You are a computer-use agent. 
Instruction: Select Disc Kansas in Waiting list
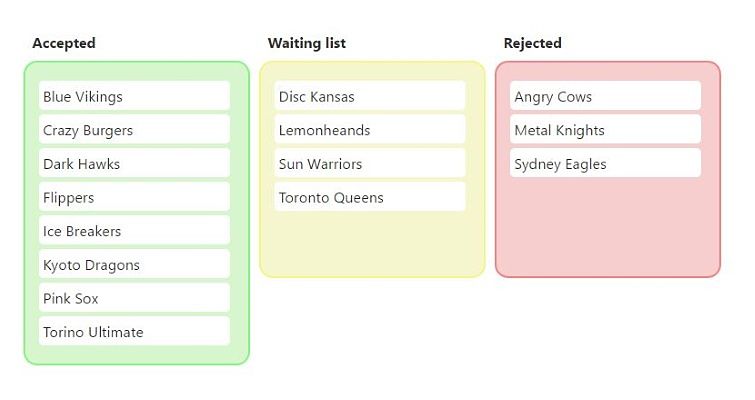point(370,96)
